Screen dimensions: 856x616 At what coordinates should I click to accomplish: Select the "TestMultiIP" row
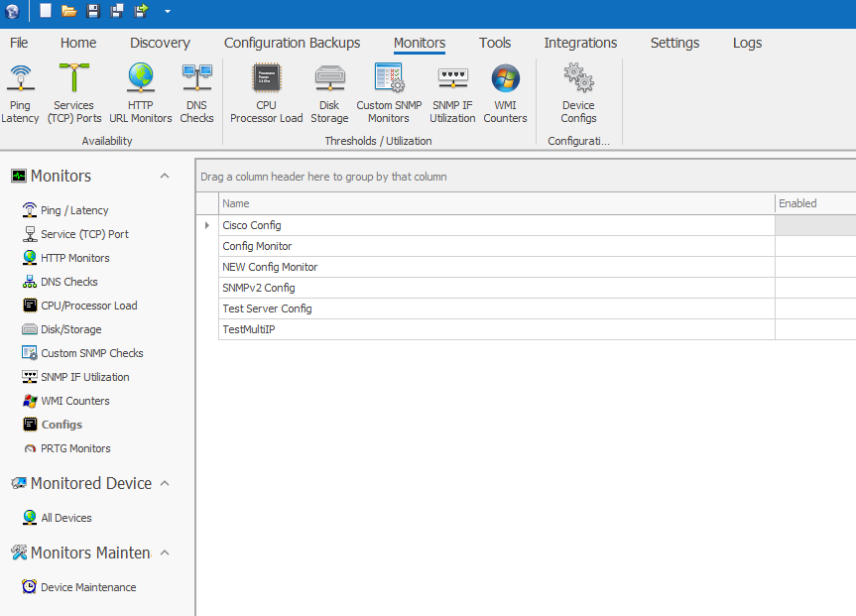click(497, 329)
